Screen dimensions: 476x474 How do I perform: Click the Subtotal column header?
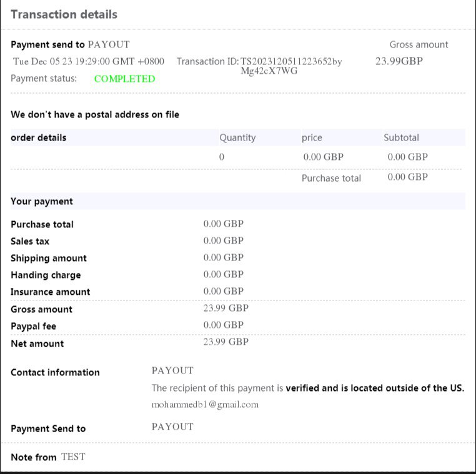[401, 137]
